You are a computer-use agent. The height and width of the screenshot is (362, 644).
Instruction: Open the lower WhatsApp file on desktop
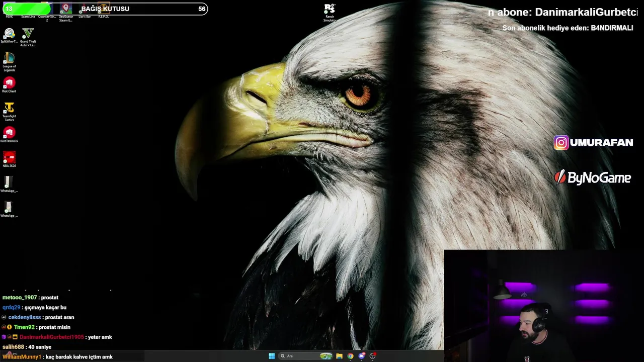pos(9,209)
